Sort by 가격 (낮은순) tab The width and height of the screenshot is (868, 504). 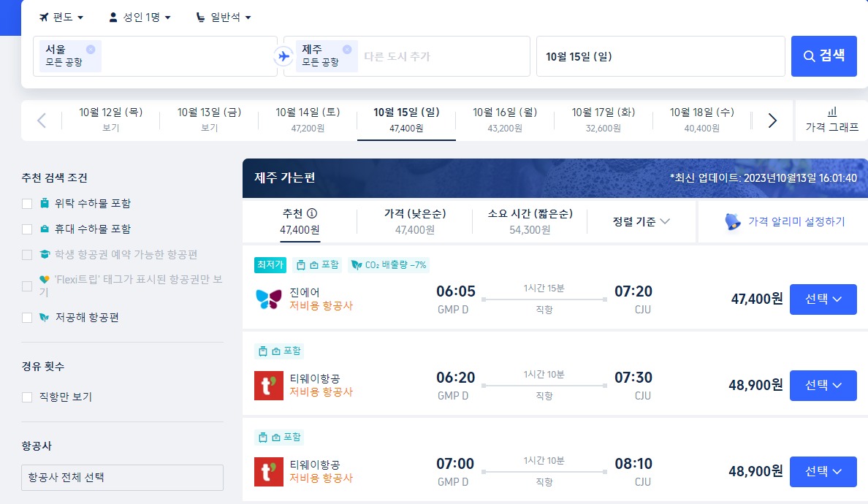(414, 221)
